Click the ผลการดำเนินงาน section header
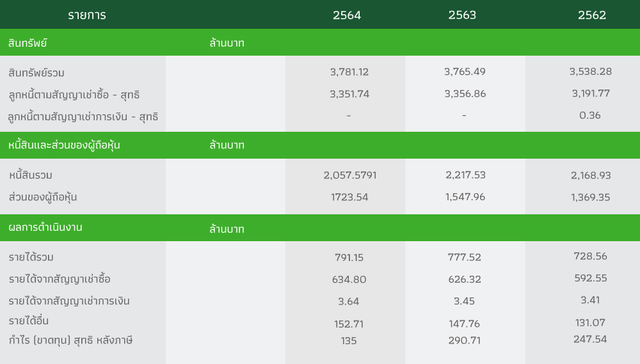640x364 pixels. pos(45,227)
